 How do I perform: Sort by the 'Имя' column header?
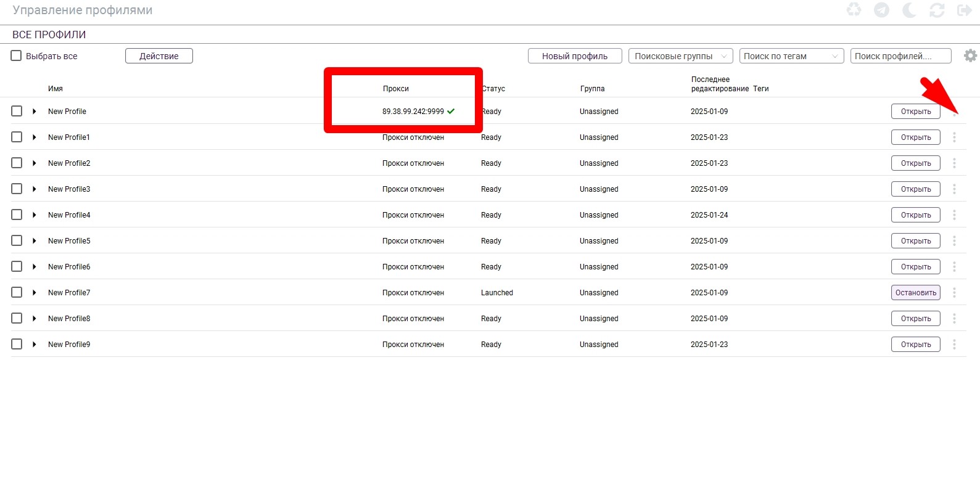click(56, 89)
